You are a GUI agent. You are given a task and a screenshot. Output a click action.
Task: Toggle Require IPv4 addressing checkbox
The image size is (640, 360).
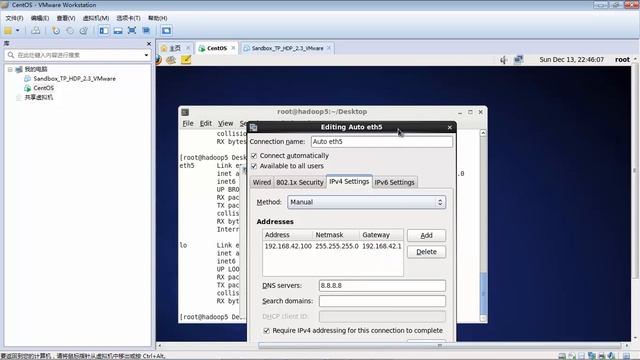(x=267, y=331)
